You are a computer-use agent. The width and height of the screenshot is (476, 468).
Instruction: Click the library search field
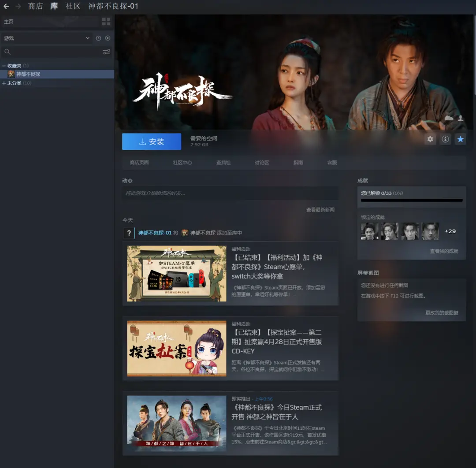[57, 52]
